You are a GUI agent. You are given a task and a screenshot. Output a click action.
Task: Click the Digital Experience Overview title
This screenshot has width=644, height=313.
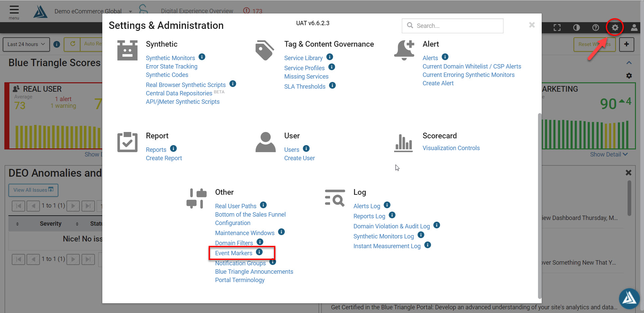click(197, 11)
